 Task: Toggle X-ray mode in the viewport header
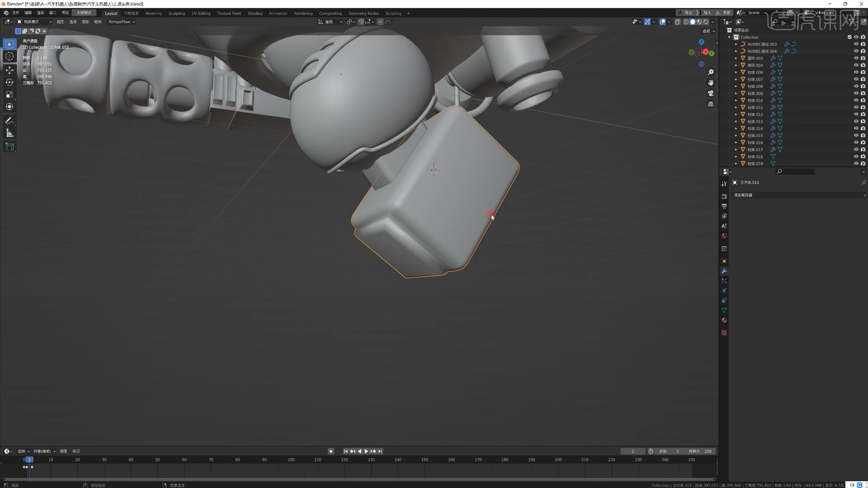click(x=678, y=22)
